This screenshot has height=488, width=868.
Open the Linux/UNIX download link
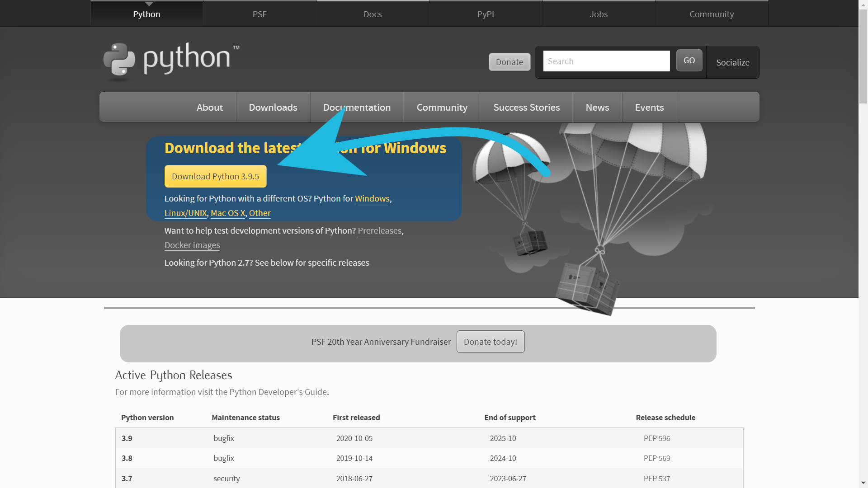pos(185,213)
